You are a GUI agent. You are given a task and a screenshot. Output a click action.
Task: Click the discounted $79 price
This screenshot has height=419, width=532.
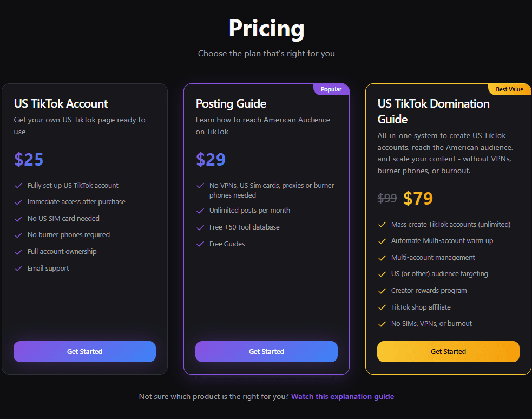(418, 199)
